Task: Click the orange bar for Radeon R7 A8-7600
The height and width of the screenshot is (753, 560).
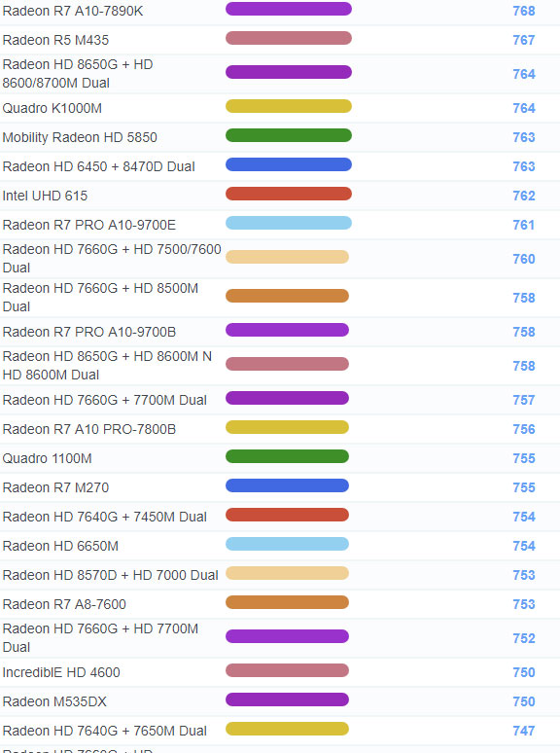Action: [287, 602]
